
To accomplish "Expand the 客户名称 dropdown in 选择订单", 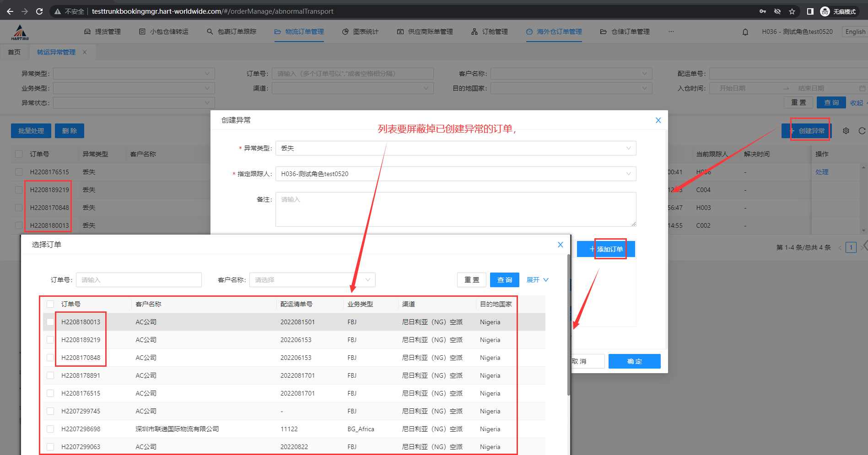I will pyautogui.click(x=312, y=280).
